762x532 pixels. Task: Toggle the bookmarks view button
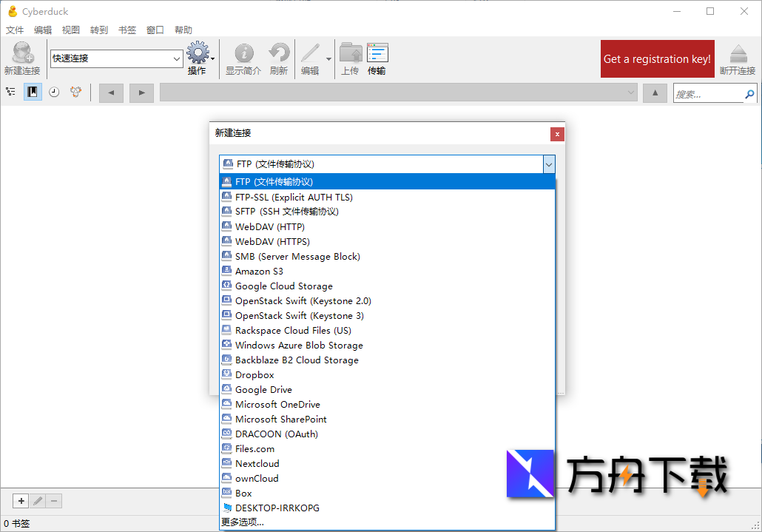click(x=33, y=92)
